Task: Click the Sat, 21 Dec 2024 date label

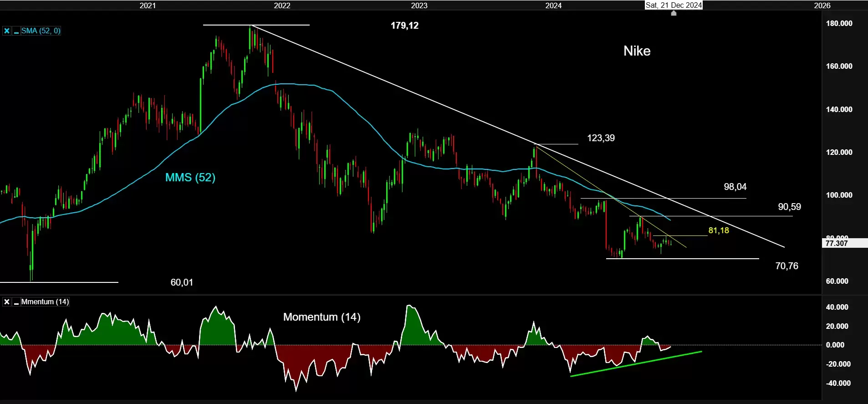Action: [674, 5]
